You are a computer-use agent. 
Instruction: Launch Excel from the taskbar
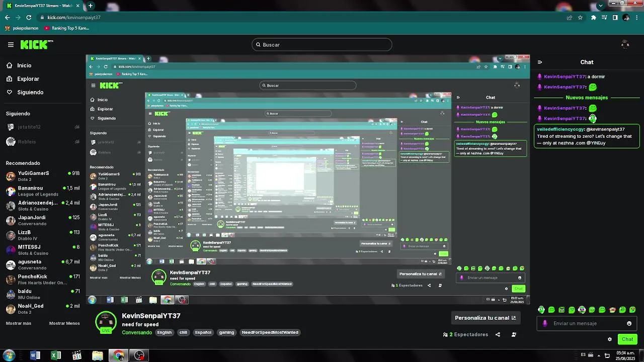coord(56,356)
